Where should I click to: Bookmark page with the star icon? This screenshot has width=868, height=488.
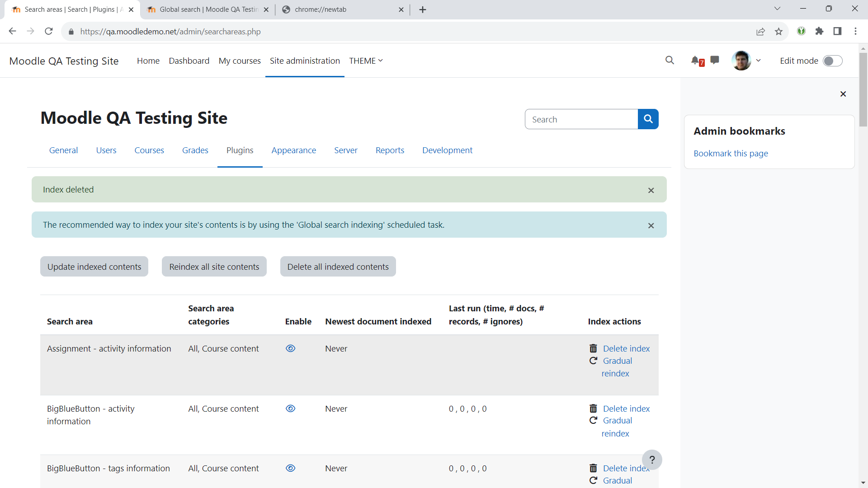[778, 31]
